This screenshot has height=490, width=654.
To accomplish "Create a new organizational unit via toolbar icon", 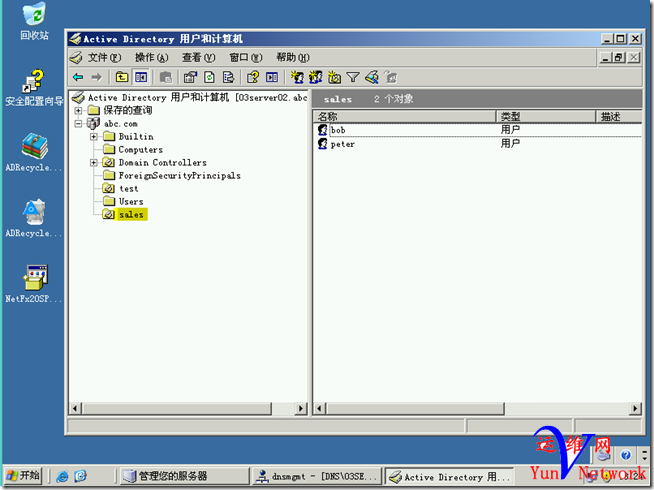I will [x=334, y=77].
